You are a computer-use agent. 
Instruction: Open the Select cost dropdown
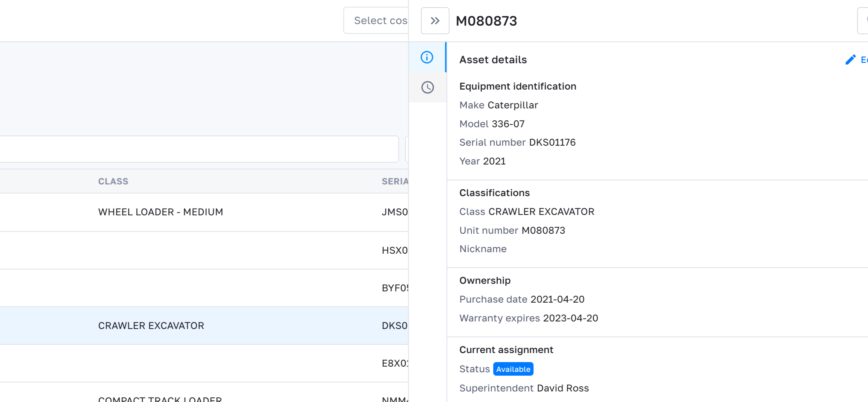[377, 21]
